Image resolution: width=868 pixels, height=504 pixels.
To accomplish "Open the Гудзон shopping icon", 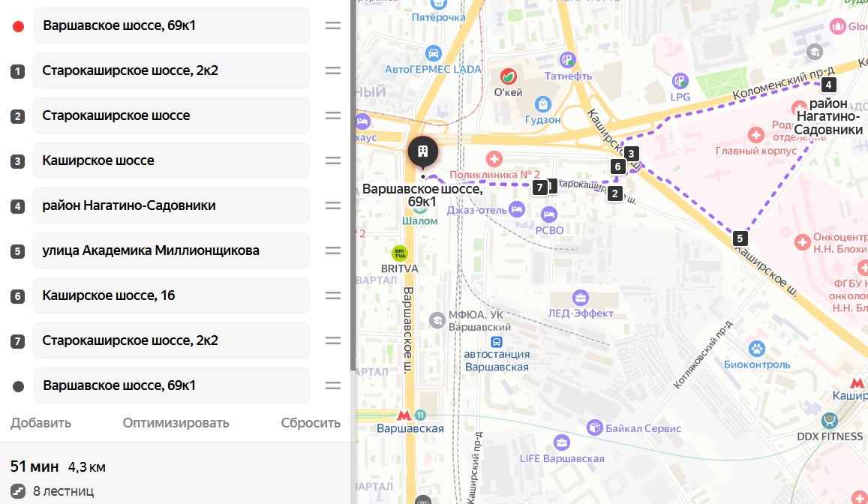I will pos(542,104).
